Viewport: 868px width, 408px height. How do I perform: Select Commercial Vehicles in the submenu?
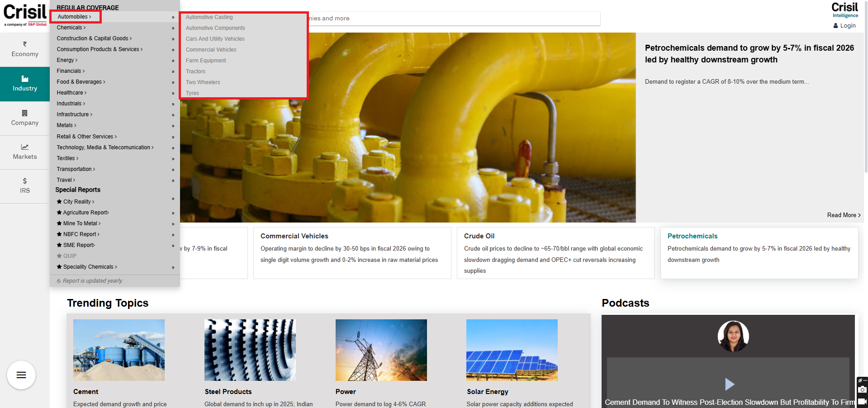point(211,50)
